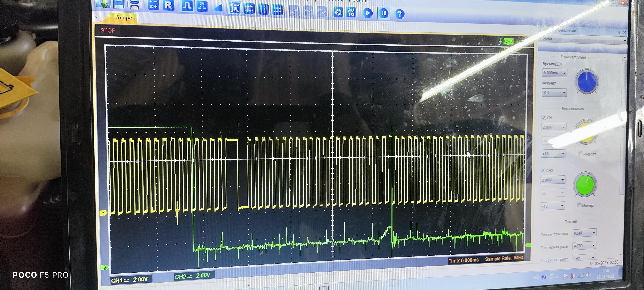
Task: Click the blue Play run button
Action: tap(368, 13)
